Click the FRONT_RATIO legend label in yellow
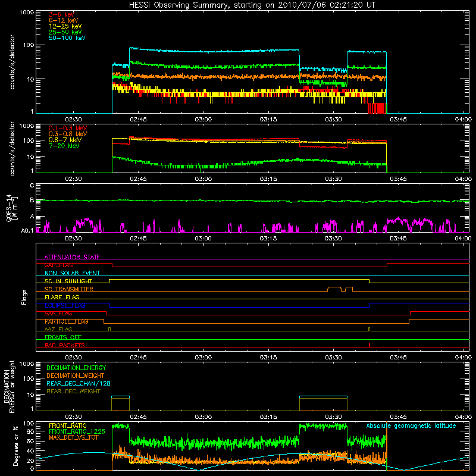This screenshot has height=476, width=476. 67,425
